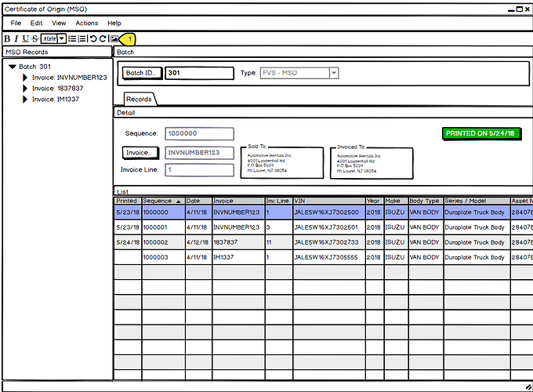Screen dimensions: 533x392
Task: Click the Make column header
Action: tap(396, 201)
